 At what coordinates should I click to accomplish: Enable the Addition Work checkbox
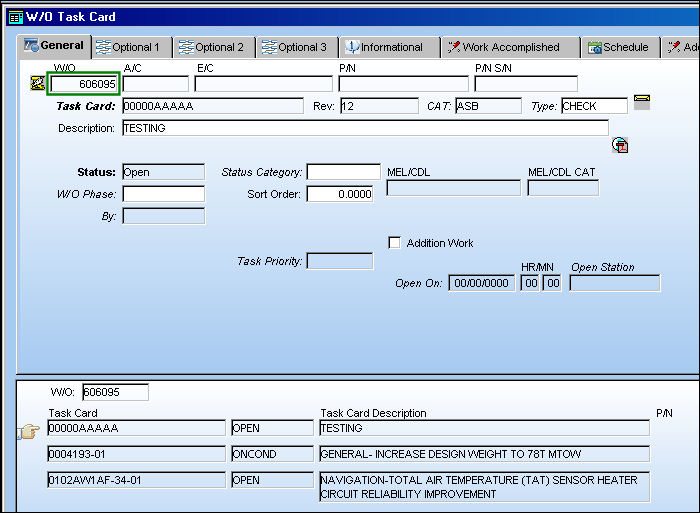pyautogui.click(x=394, y=242)
